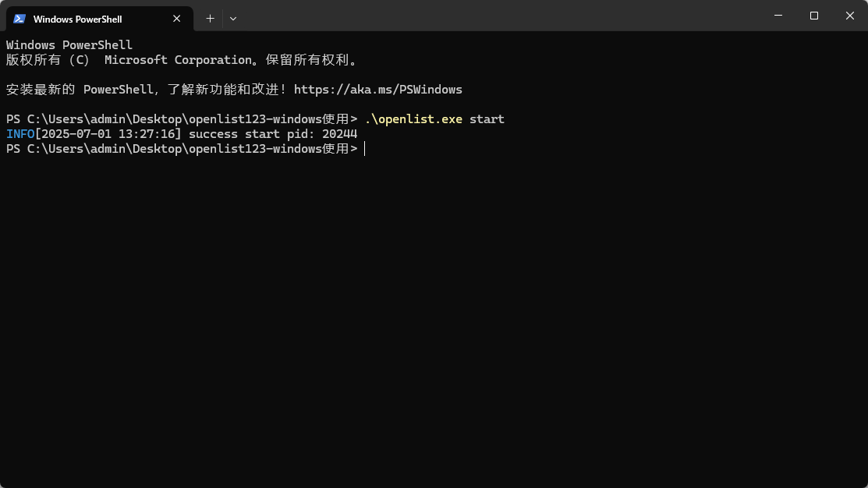This screenshot has width=868, height=488.
Task: Open a new tab with the plus button
Action: (x=210, y=18)
